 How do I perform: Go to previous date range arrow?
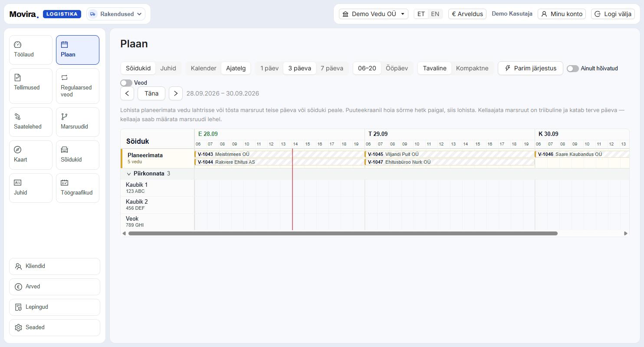127,93
